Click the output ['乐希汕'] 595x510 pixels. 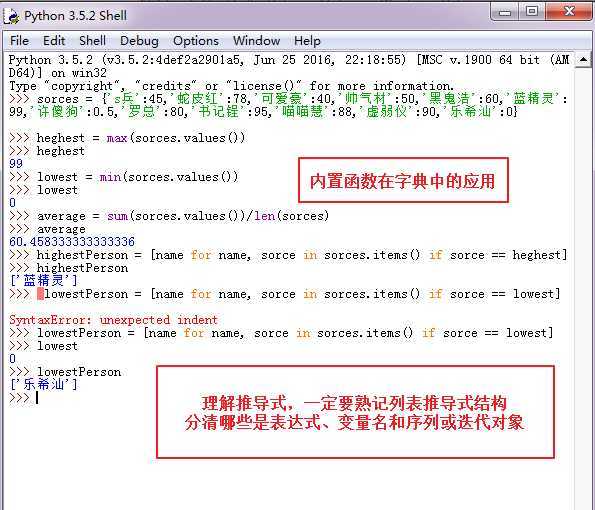point(44,385)
